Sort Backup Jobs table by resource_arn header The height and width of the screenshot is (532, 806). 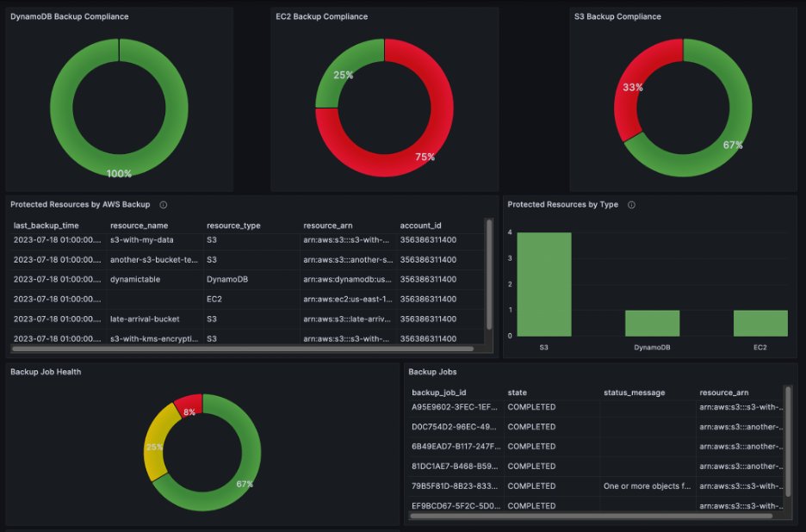click(x=723, y=393)
